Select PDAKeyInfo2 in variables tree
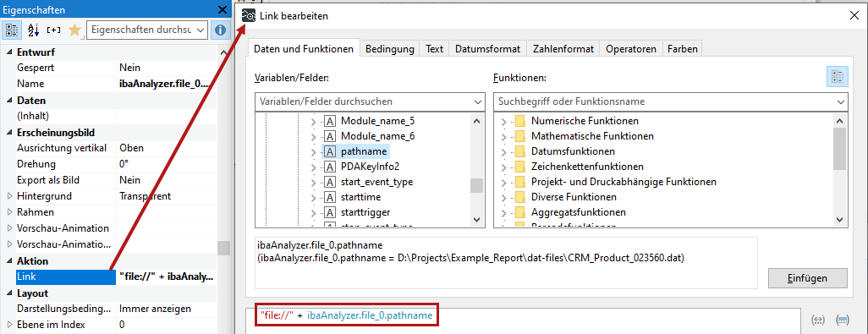Image resolution: width=868 pixels, height=334 pixels. (370, 167)
